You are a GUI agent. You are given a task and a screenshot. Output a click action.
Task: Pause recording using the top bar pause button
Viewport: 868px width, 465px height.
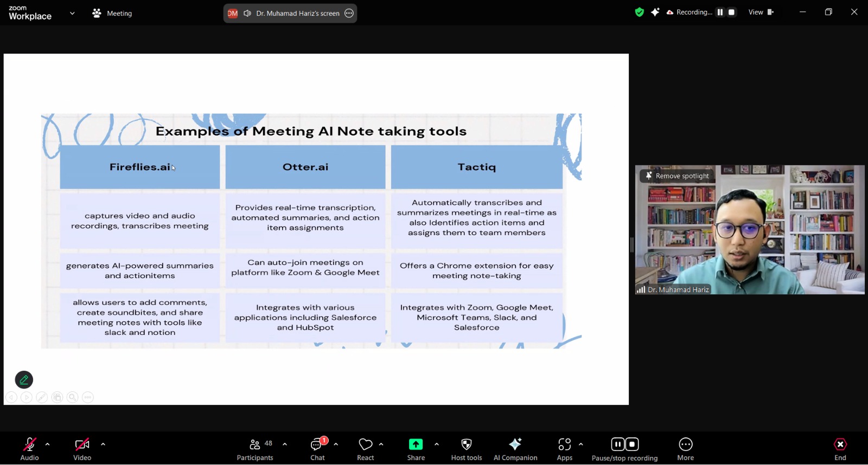720,12
